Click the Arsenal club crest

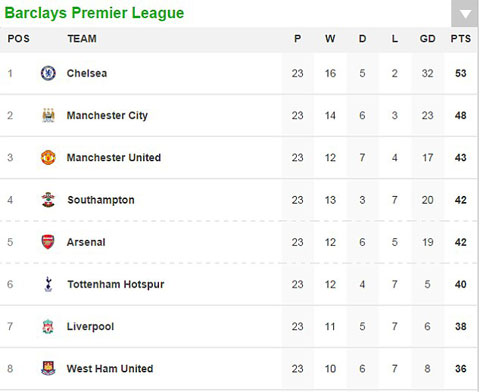[48, 242]
